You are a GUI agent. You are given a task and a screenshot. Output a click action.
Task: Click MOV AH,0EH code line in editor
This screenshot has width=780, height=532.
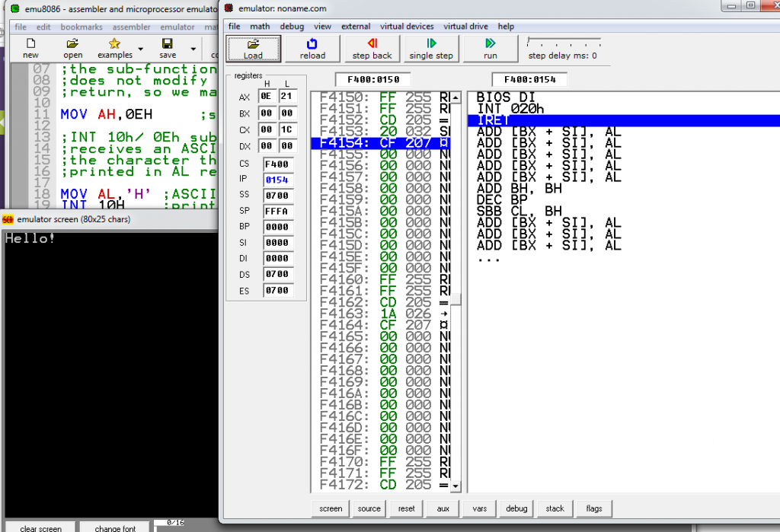[107, 114]
